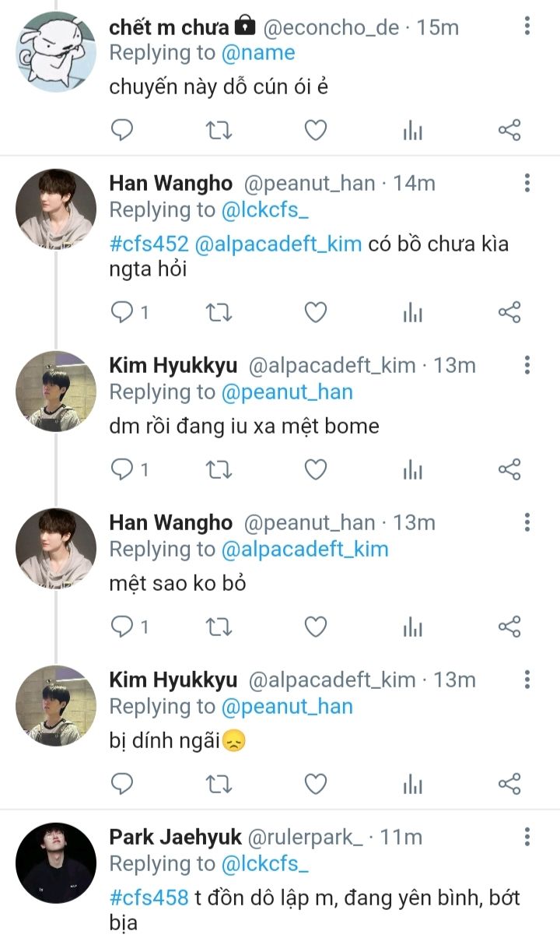Image resolution: width=560 pixels, height=945 pixels.
Task: Like the "dm rồi đang iu xa" tweet
Action: (315, 469)
